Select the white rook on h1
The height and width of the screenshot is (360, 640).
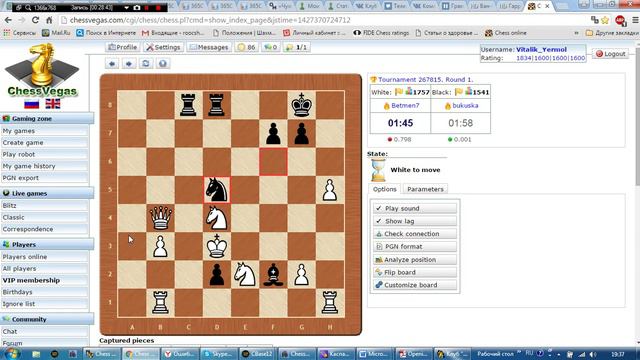tap(330, 302)
